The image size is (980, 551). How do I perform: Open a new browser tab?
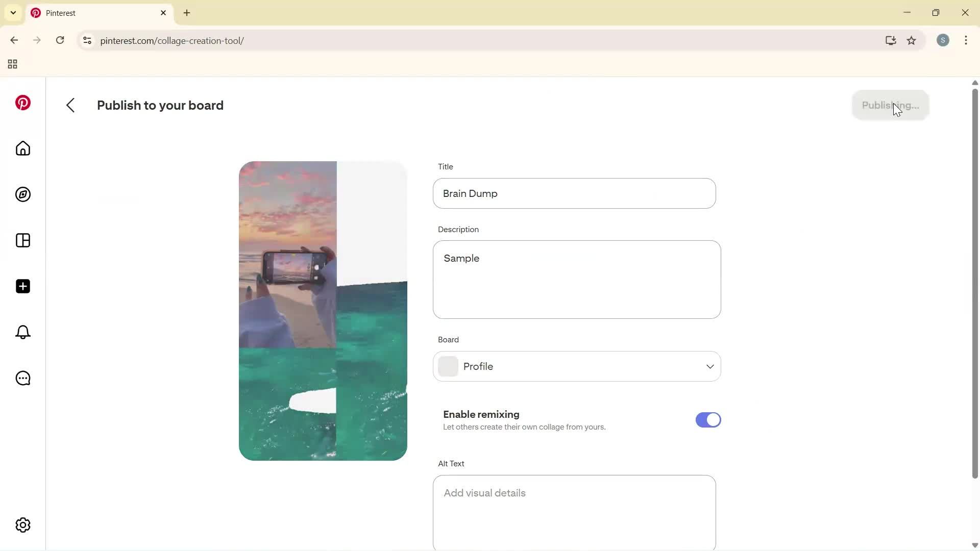(x=187, y=13)
